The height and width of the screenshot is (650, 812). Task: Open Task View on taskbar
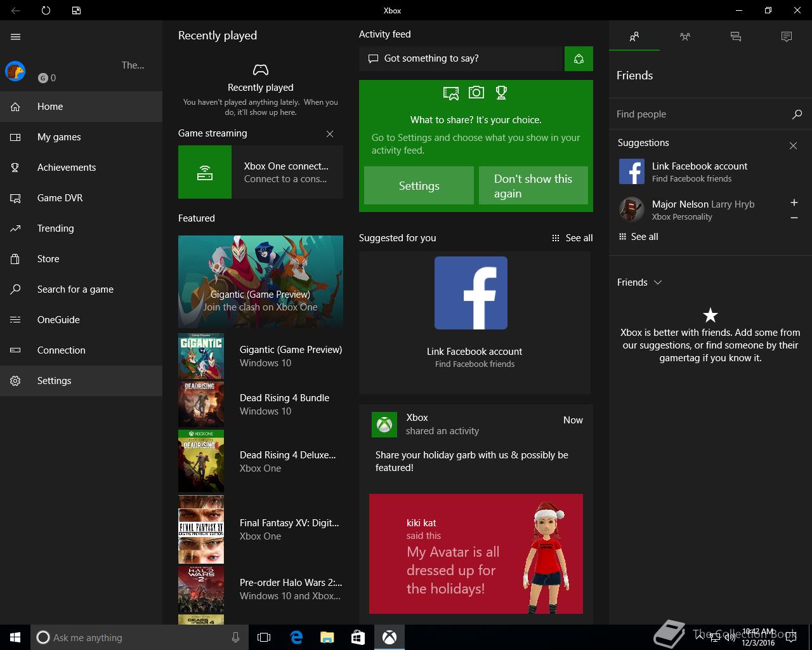click(264, 637)
